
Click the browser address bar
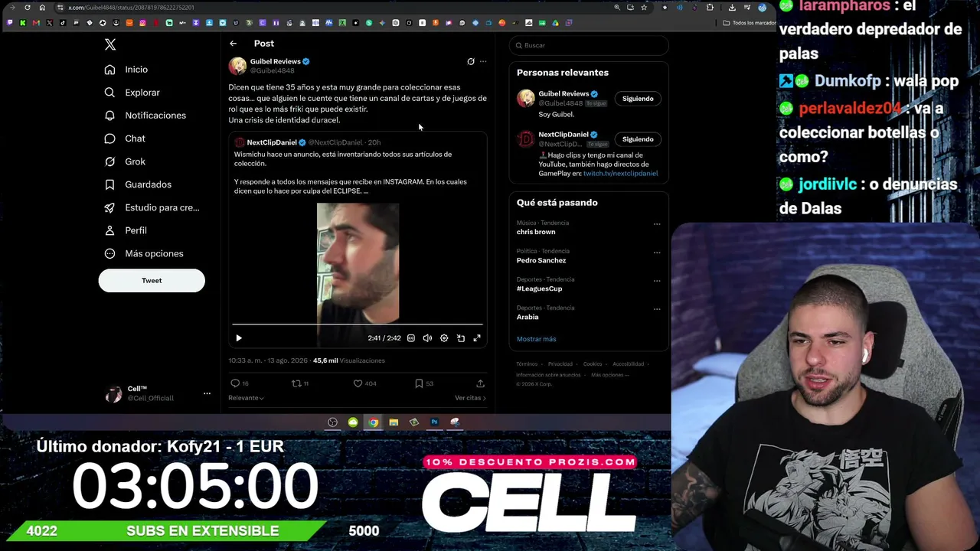pos(337,8)
